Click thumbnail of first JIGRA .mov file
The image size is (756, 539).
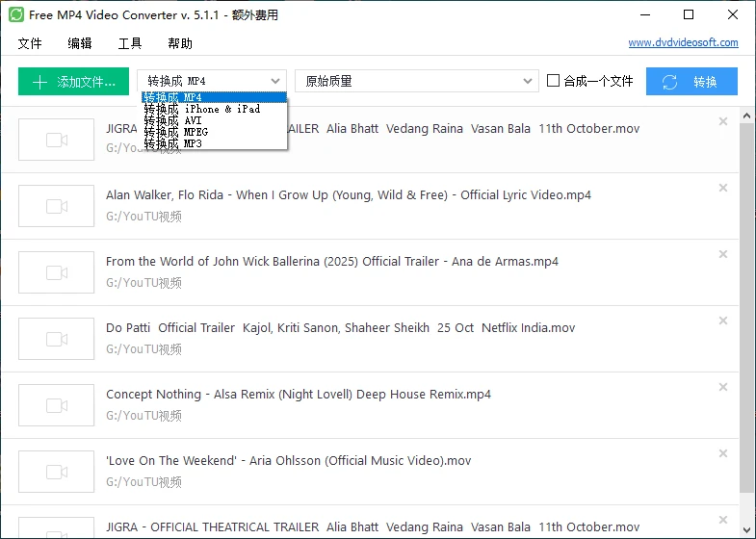coord(57,140)
